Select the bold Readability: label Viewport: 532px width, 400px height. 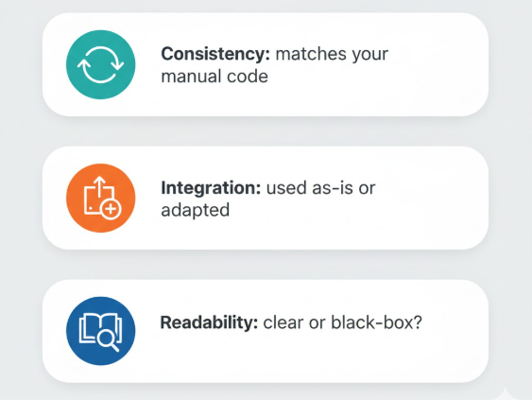[209, 322]
